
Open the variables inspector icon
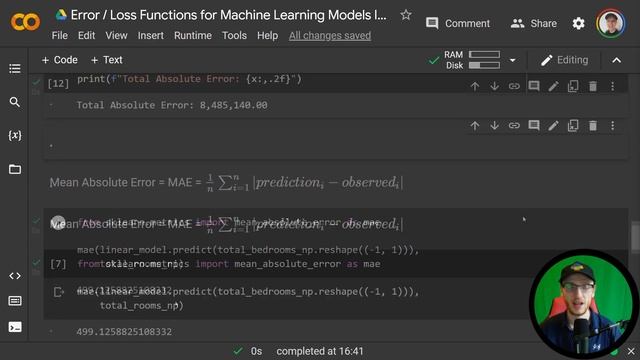pos(15,136)
